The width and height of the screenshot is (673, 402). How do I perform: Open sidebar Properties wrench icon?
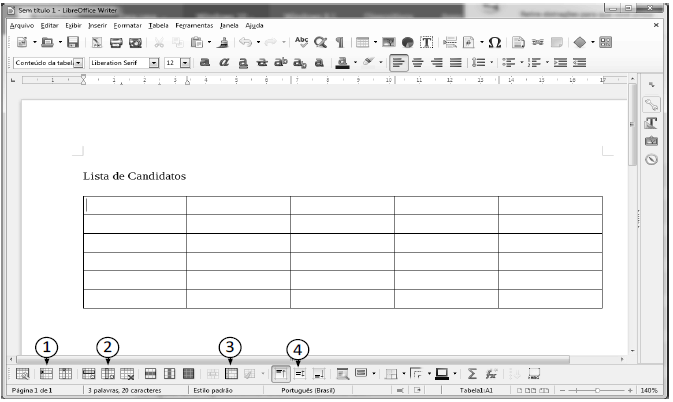tap(651, 104)
